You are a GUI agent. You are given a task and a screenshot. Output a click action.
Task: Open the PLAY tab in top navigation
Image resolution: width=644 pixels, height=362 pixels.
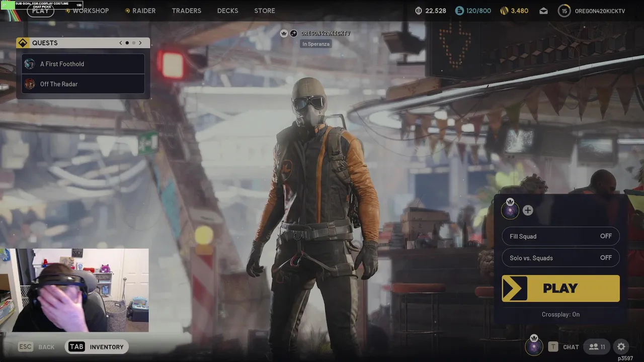(x=41, y=11)
